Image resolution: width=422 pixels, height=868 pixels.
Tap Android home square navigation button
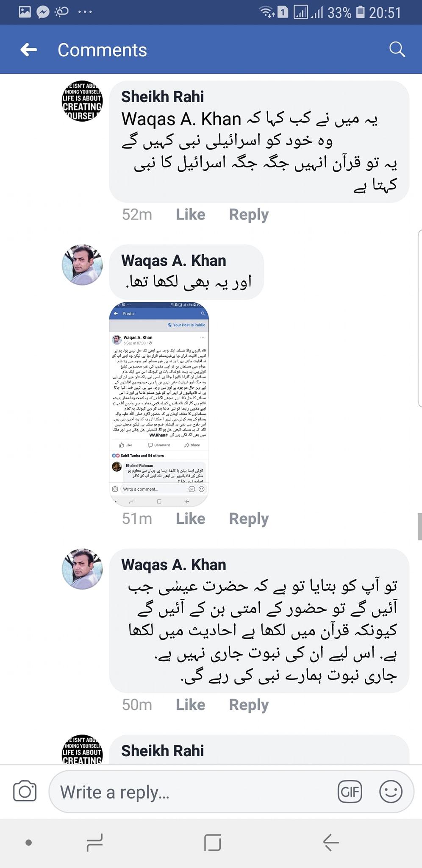pyautogui.click(x=212, y=843)
